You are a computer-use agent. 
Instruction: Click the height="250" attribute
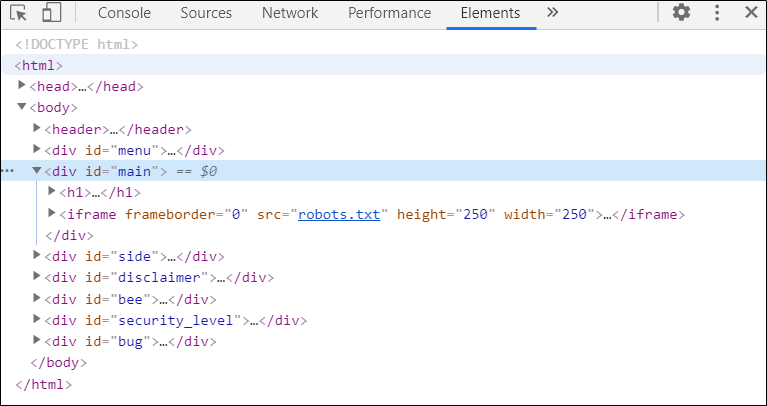[447, 214]
